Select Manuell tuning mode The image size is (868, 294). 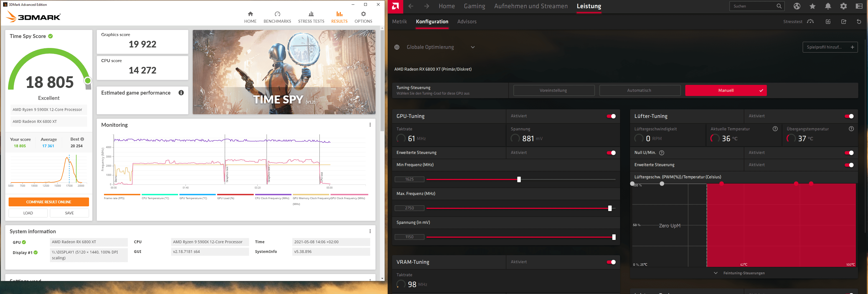coord(726,90)
